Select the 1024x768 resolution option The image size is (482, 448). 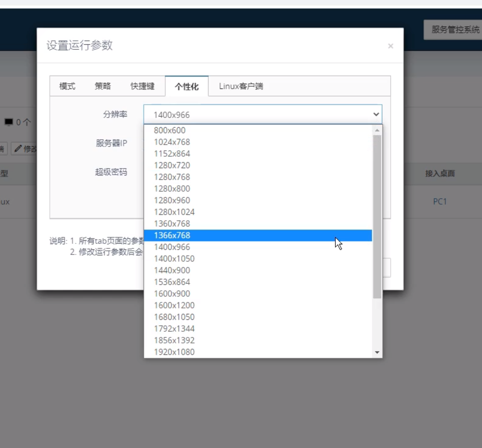[172, 142]
